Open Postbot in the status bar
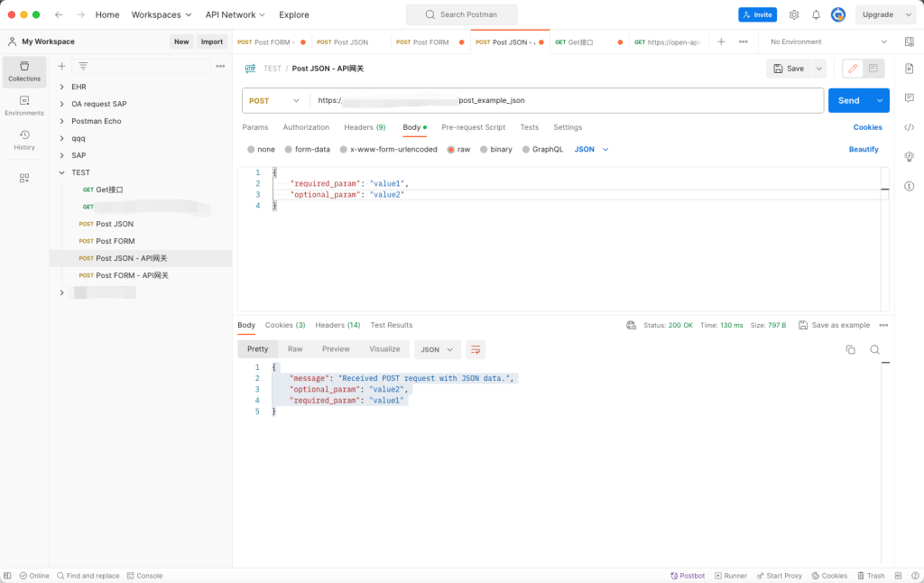This screenshot has height=583, width=924. pos(688,575)
